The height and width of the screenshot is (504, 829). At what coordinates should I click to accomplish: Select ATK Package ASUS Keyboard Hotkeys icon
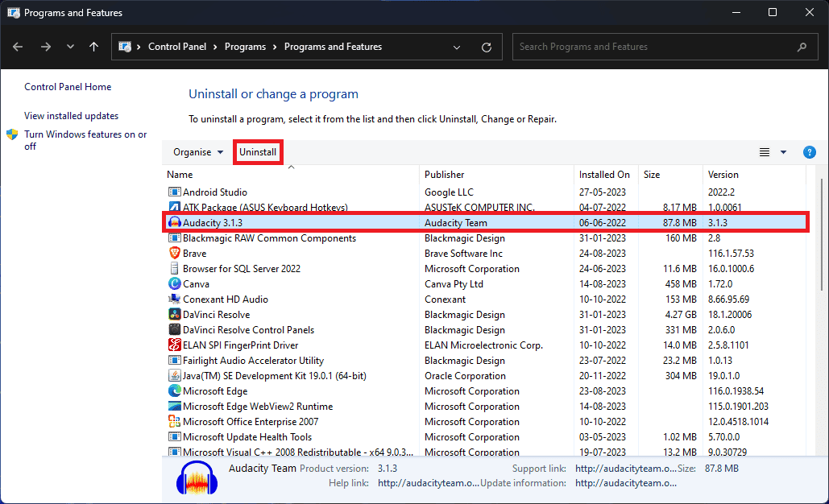click(x=175, y=207)
